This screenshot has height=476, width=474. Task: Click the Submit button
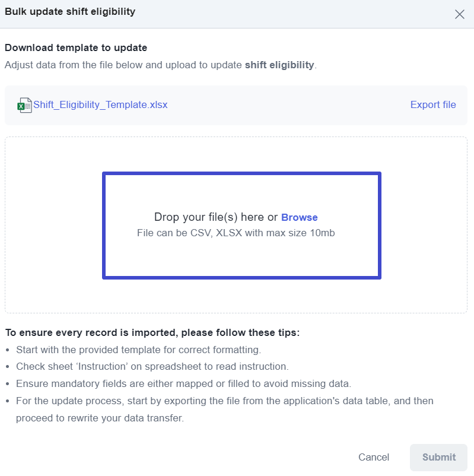(x=439, y=457)
